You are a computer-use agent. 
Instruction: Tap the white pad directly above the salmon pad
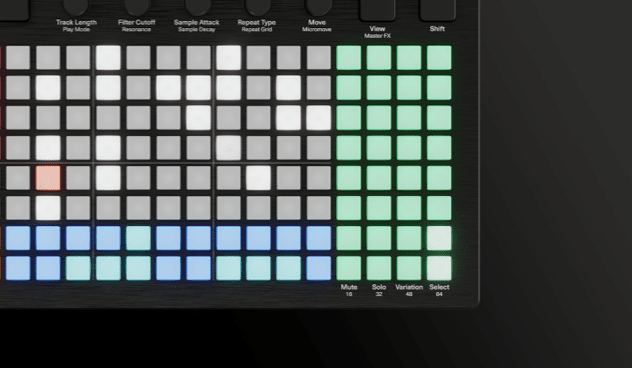[x=48, y=148]
